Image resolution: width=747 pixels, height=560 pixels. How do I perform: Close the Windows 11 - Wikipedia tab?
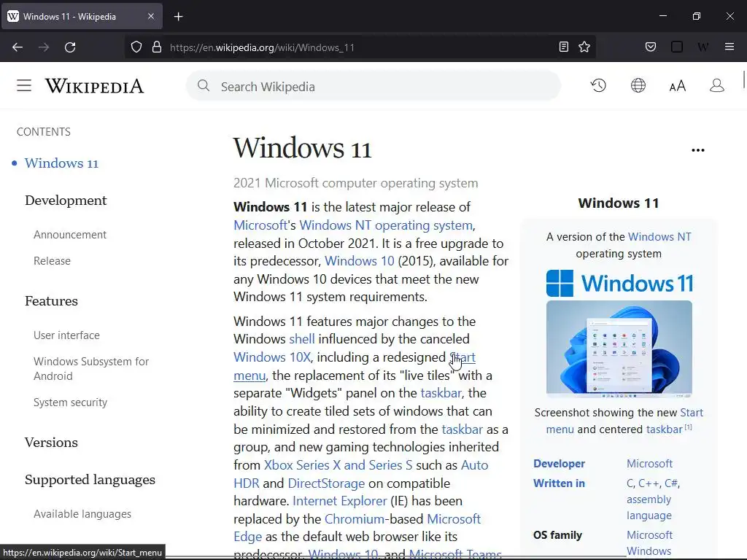pos(151,16)
